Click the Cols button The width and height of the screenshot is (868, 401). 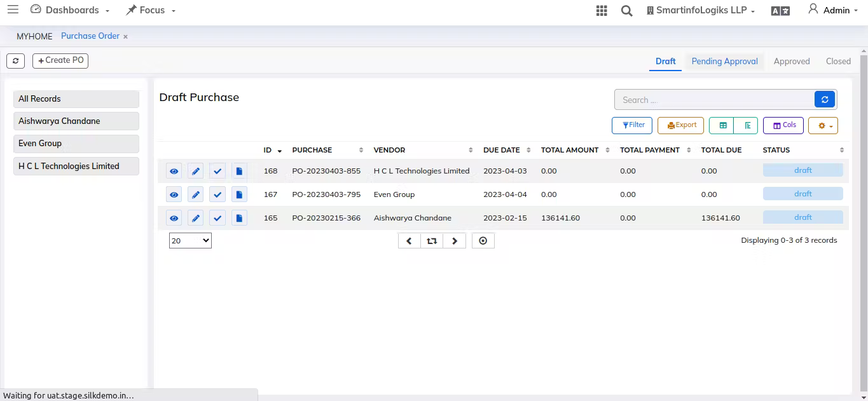pos(783,125)
